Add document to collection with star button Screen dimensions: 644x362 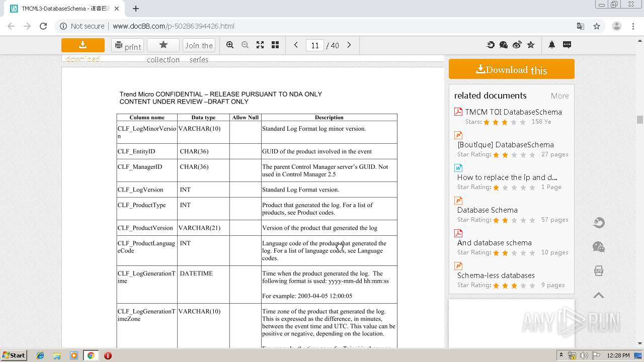coord(163,45)
